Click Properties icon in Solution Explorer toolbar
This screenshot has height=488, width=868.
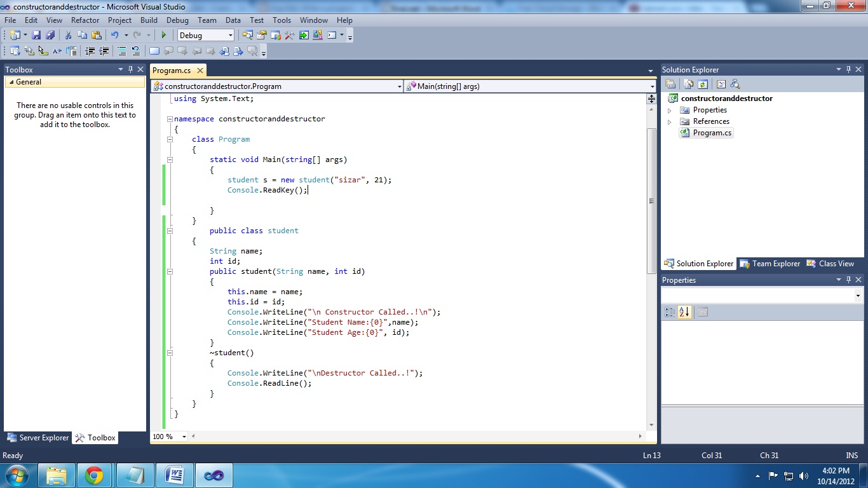tap(670, 84)
